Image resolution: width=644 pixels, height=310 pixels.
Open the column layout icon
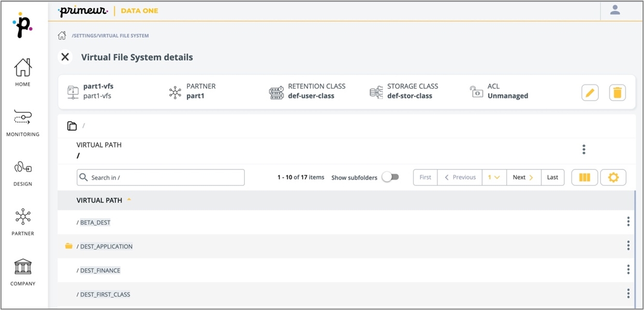(x=584, y=177)
